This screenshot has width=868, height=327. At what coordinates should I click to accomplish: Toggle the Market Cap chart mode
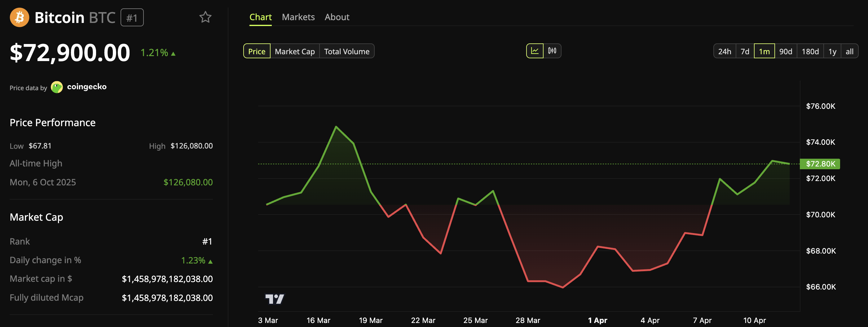click(x=294, y=51)
